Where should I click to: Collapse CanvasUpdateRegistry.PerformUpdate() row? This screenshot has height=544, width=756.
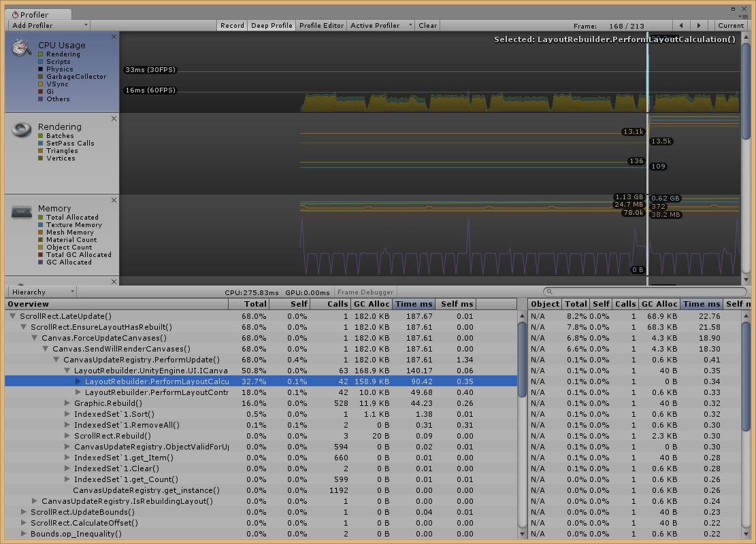[56, 360]
